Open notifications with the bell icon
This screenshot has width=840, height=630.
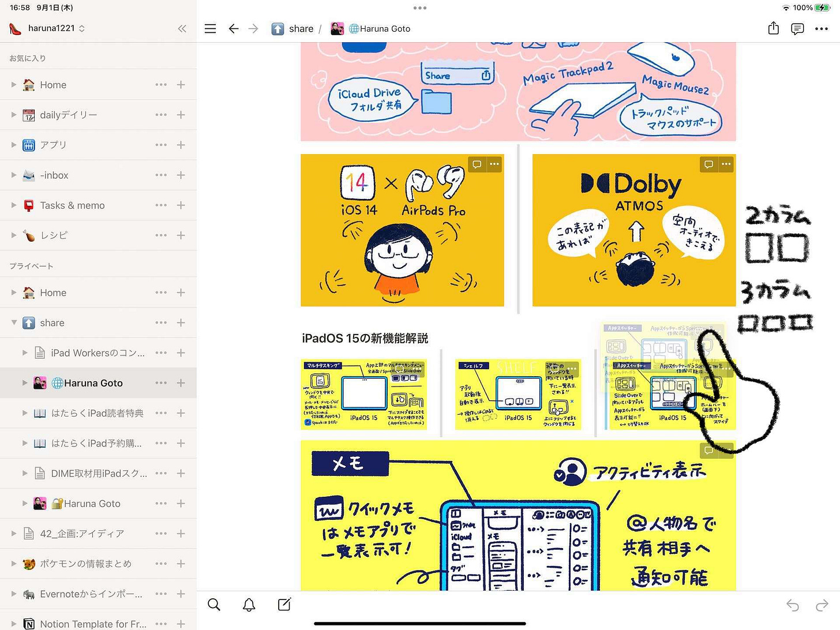(249, 605)
